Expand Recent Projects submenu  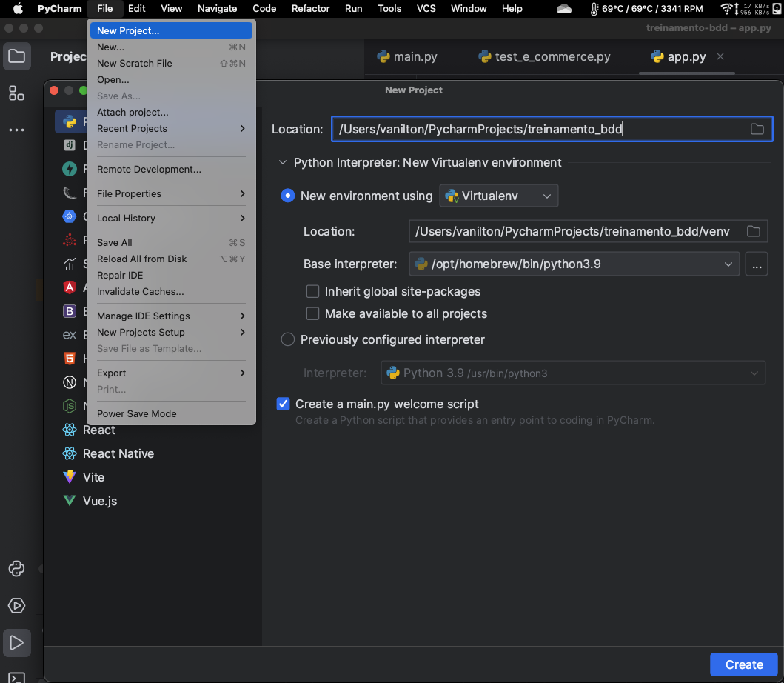pyautogui.click(x=171, y=129)
